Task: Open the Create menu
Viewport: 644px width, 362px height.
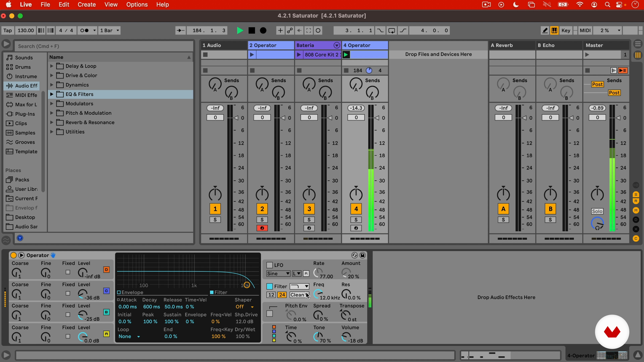Action: coord(87,5)
